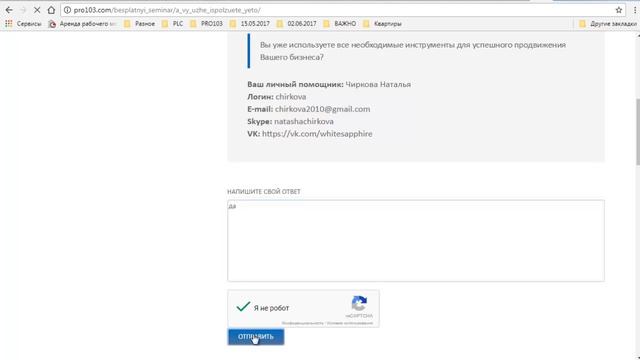Open the Квартиры bookmarks folder
The image size is (640, 360).
(x=382, y=24)
